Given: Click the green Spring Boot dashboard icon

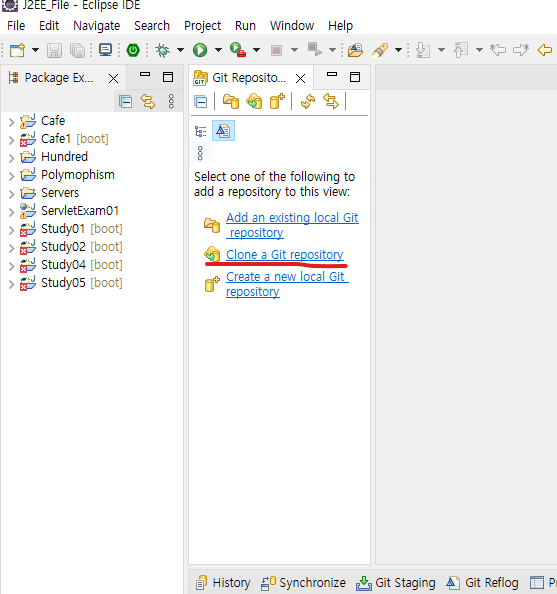Looking at the screenshot, I should [133, 50].
